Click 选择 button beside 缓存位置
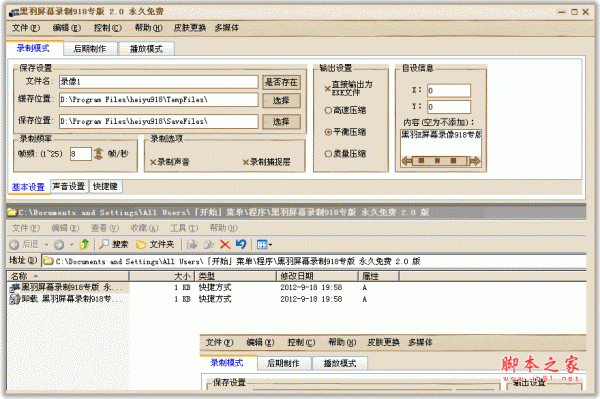Screen dimensions: 600x399 281,101
